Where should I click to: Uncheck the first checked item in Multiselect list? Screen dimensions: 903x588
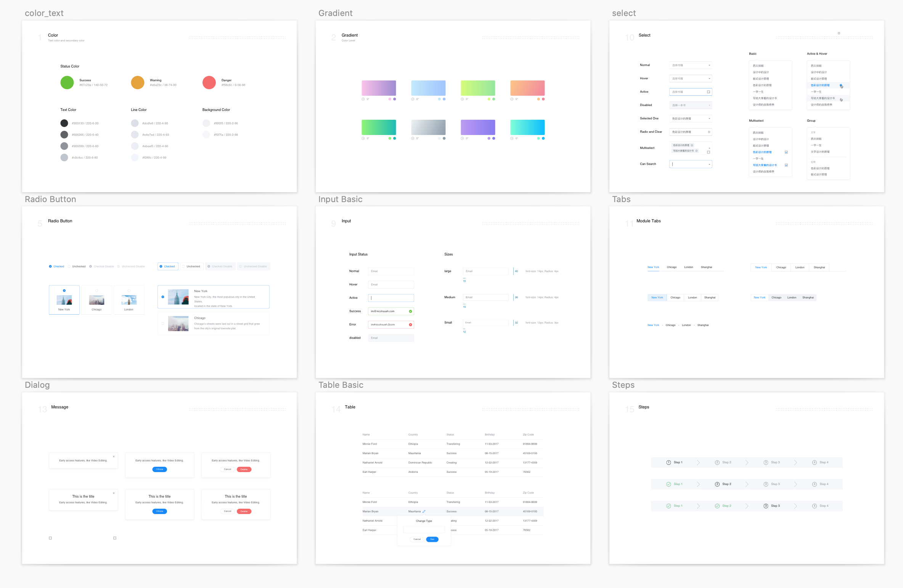(x=786, y=152)
